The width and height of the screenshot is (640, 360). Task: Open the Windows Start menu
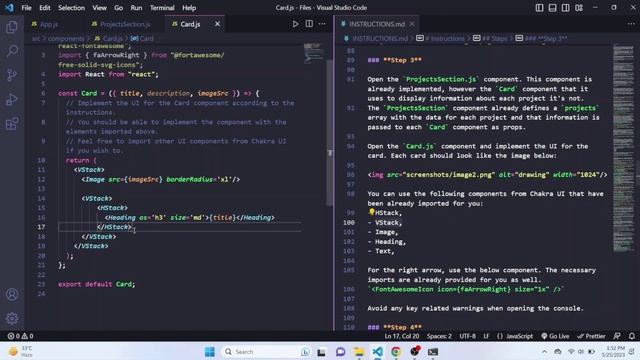(210, 351)
